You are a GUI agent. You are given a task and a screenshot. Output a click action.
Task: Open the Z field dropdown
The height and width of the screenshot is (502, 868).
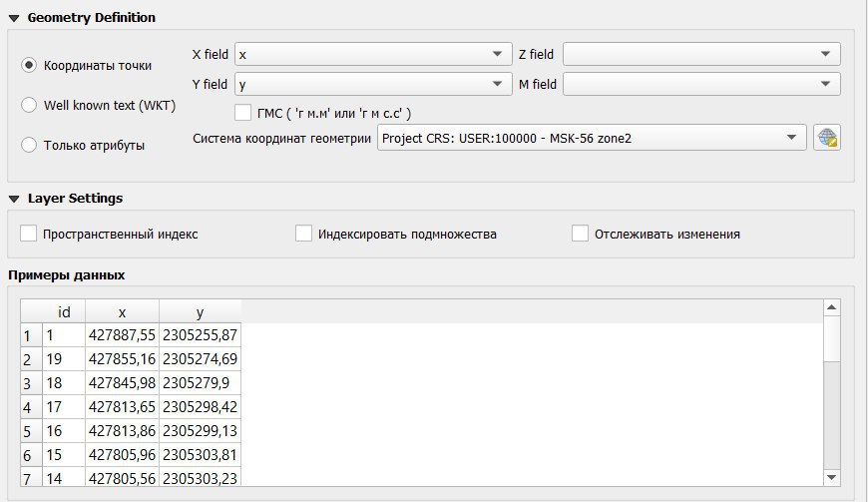(x=701, y=54)
